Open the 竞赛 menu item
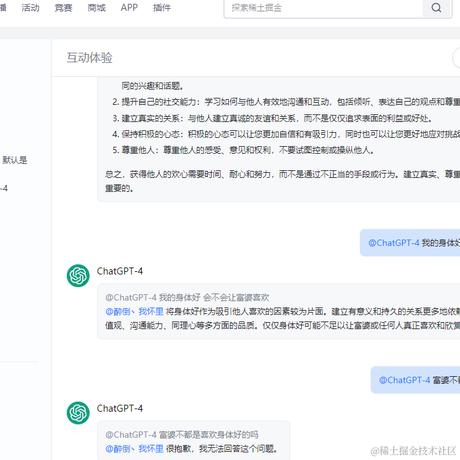The image size is (460, 460). [63, 8]
